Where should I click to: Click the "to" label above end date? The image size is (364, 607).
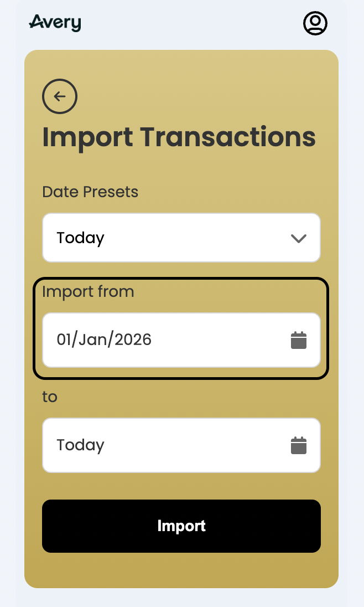[50, 397]
